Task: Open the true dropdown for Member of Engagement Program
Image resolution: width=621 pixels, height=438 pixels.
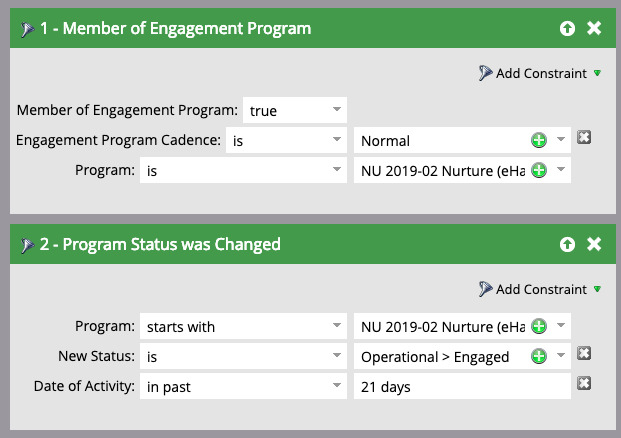Action: tap(295, 110)
